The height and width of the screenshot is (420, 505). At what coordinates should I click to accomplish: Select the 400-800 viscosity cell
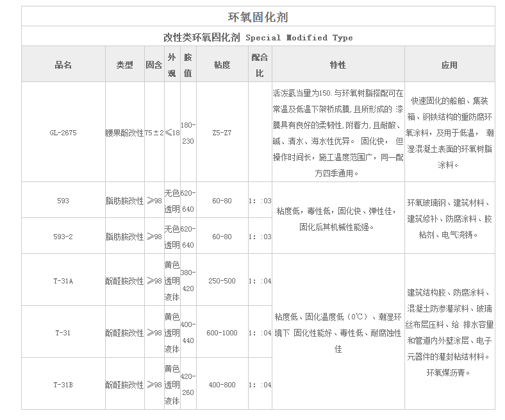(x=222, y=385)
